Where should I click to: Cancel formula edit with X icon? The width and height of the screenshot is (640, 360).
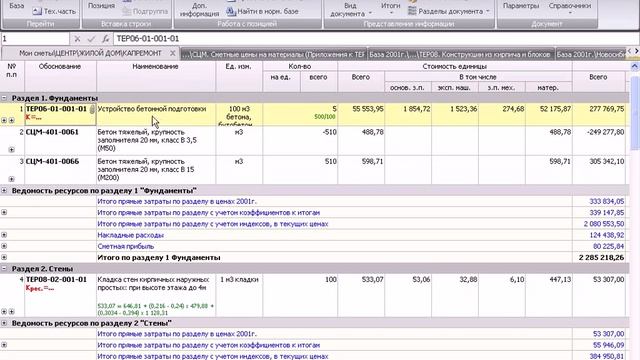click(77, 39)
